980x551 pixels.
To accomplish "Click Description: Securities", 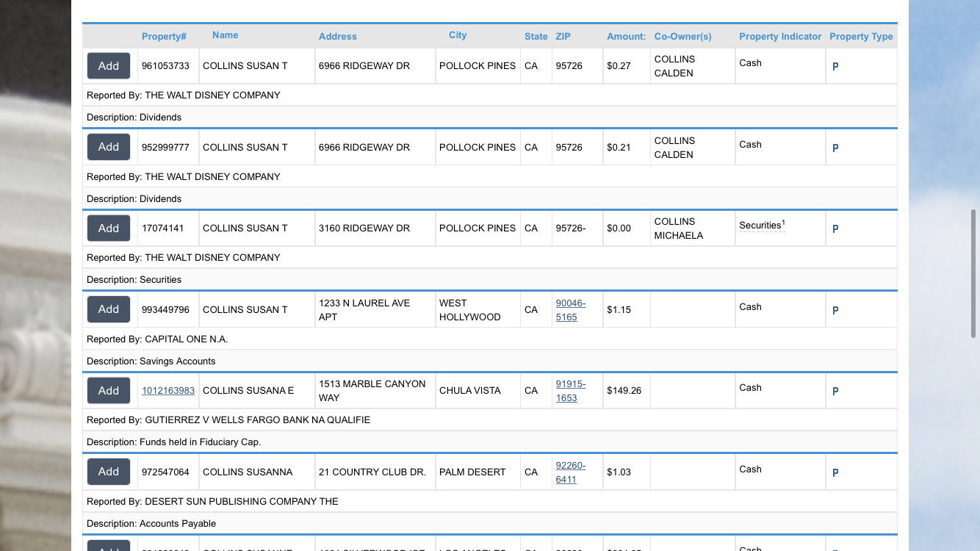I will [134, 280].
